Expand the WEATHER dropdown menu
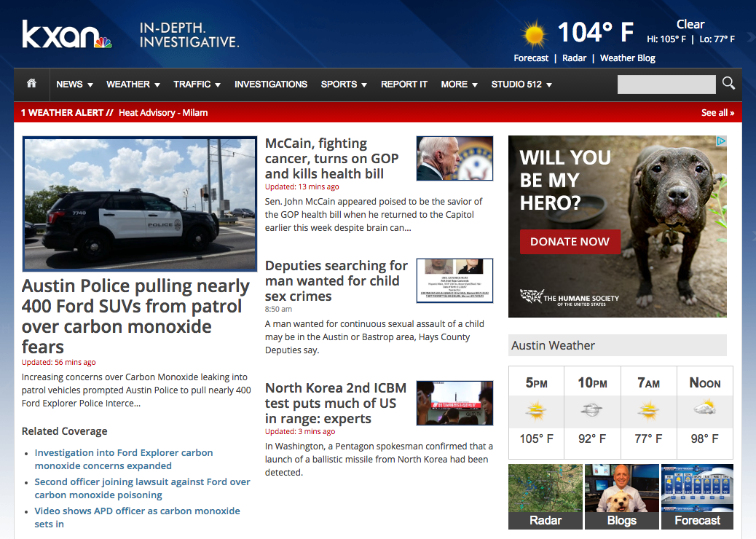This screenshot has height=539, width=756. pos(133,84)
